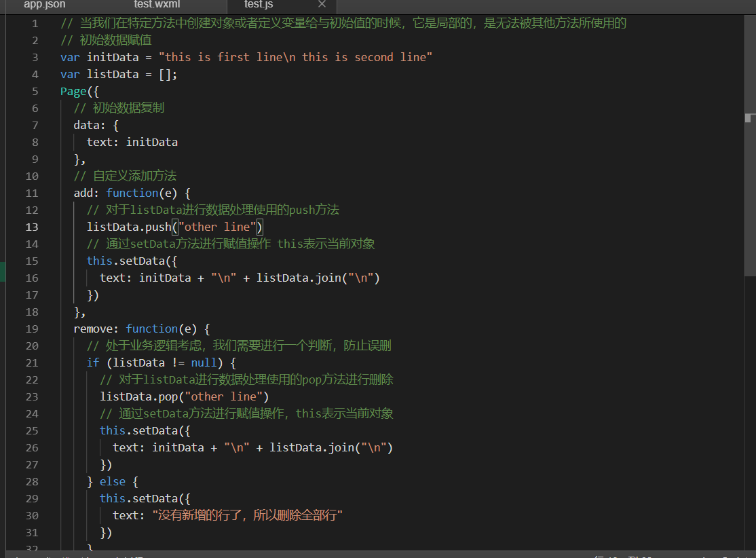Click 'if (listData != null) {' condition
Image resolution: width=756 pixels, height=558 pixels.
162,362
